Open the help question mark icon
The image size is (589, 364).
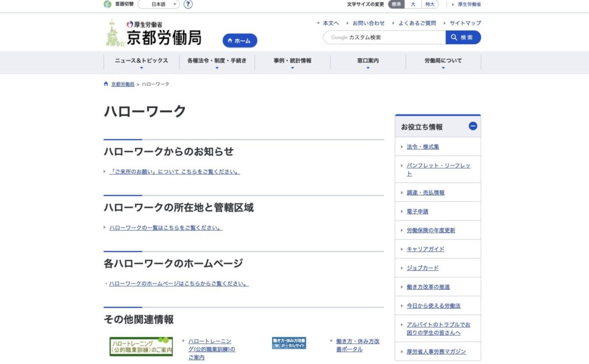(187, 5)
